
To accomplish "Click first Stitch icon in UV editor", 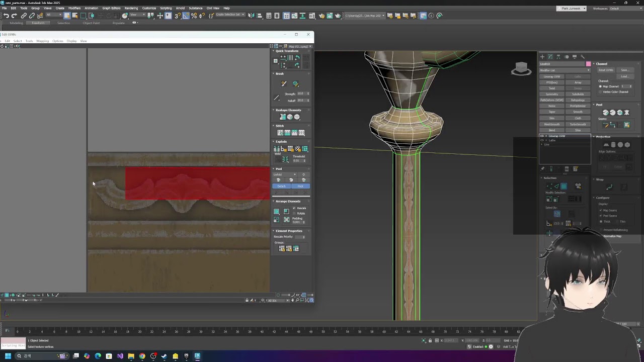I will pos(280,133).
